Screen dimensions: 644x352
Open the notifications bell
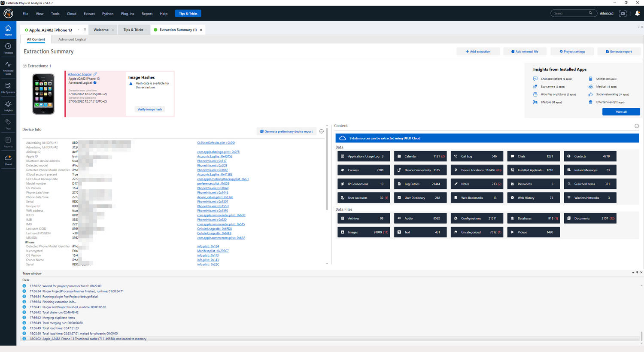coord(637,13)
